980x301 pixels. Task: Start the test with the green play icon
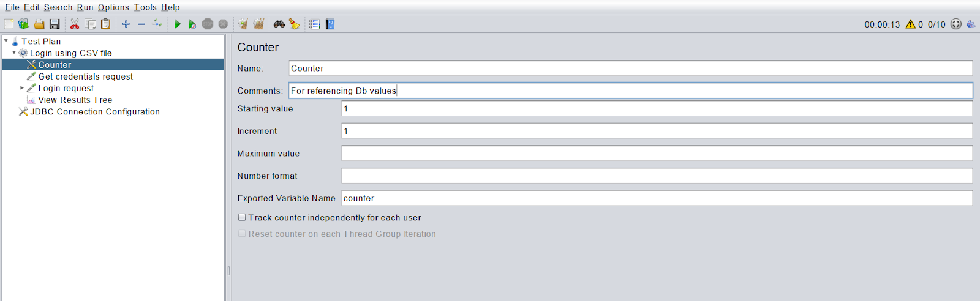pos(177,24)
